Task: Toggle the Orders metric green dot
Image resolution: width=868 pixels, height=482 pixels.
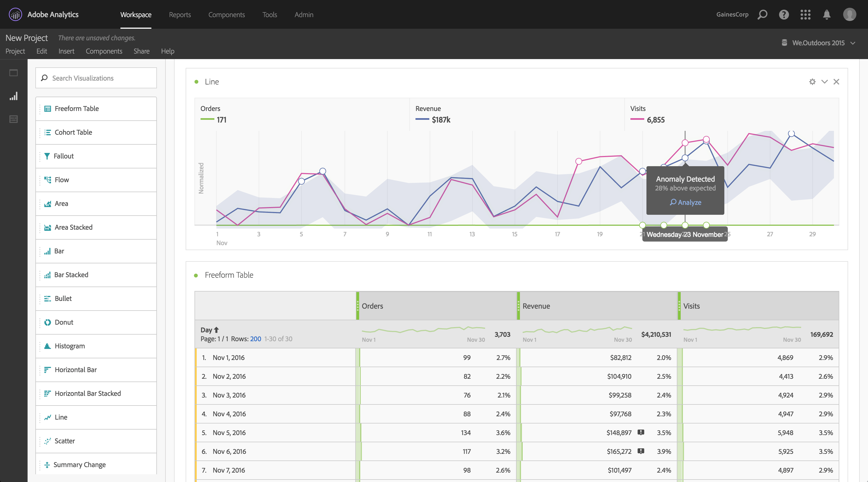Action: point(207,119)
